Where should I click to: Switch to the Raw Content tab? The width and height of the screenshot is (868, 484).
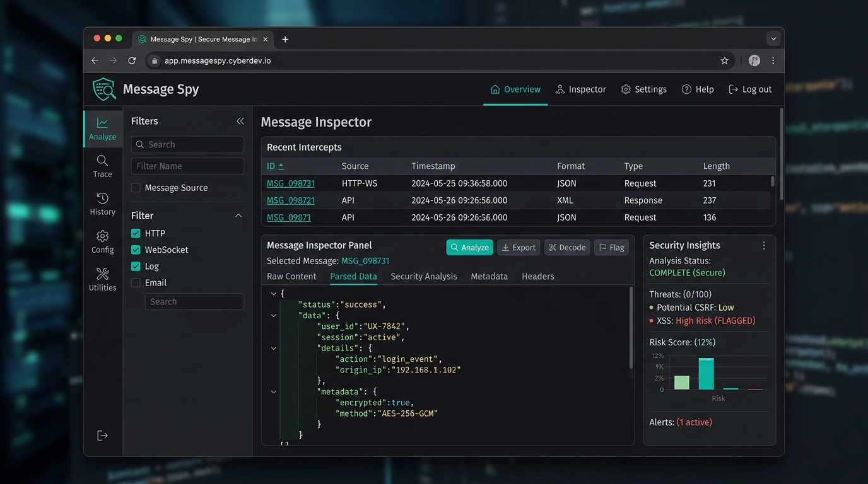click(291, 276)
